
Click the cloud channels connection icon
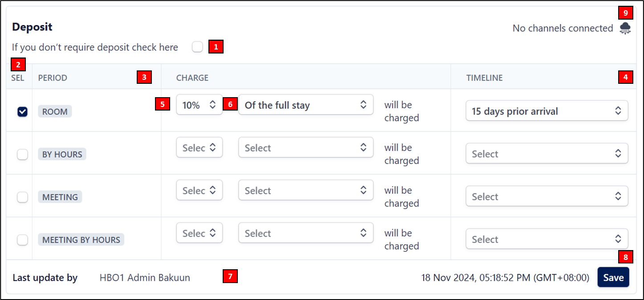click(625, 29)
